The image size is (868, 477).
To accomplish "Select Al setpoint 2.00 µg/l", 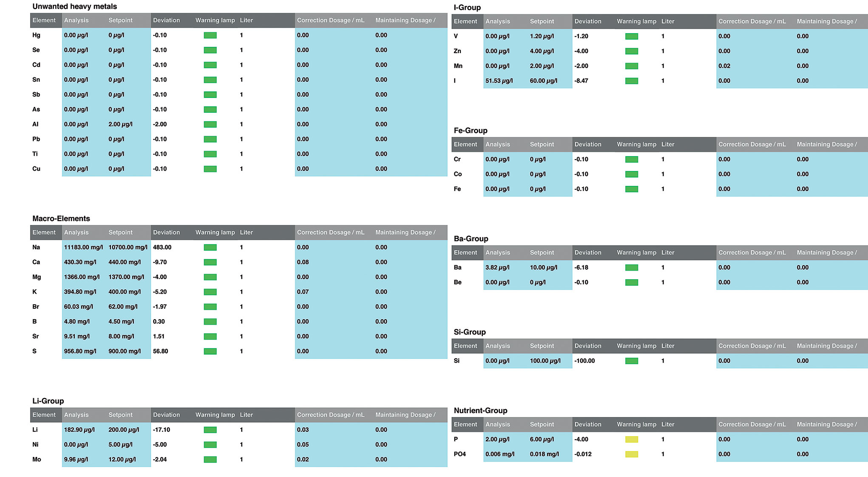I will (x=120, y=124).
